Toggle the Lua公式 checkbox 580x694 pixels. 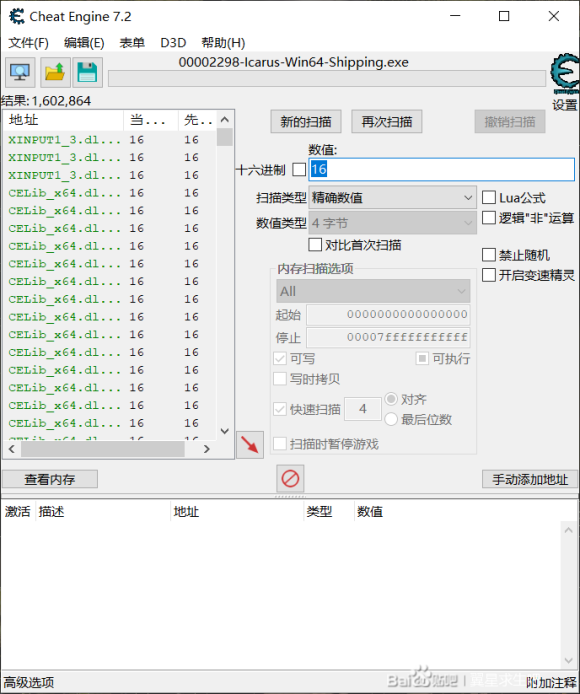point(489,197)
